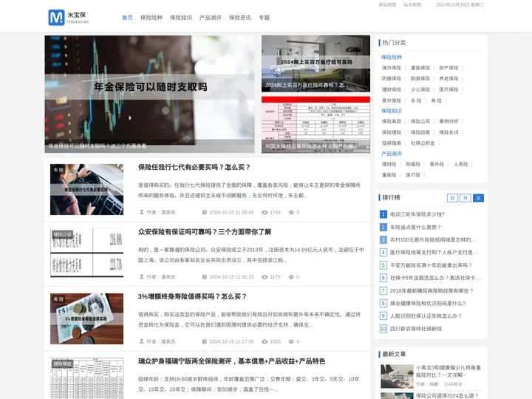
Task: Click the author icon of the 众安保险 article
Action: click(x=141, y=277)
